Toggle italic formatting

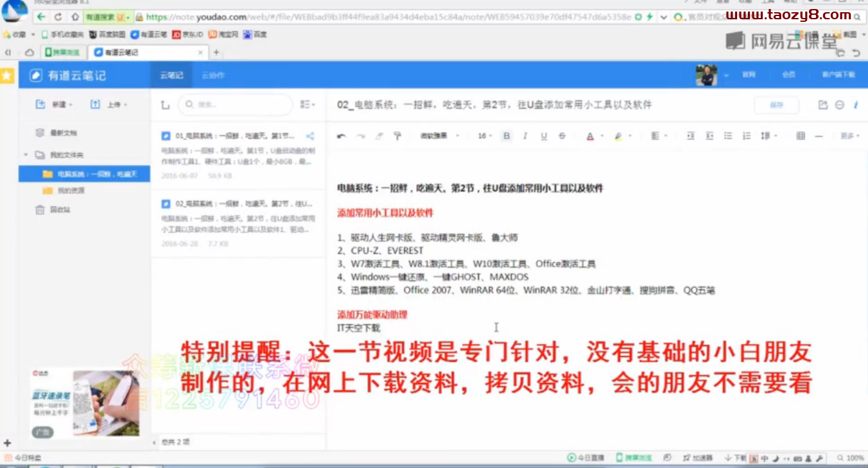pyautogui.click(x=525, y=136)
